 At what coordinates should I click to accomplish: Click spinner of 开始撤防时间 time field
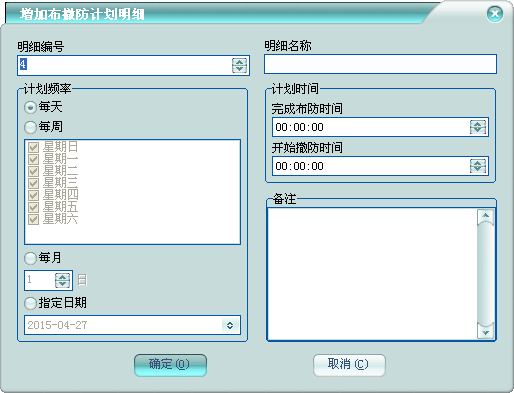pyautogui.click(x=478, y=166)
